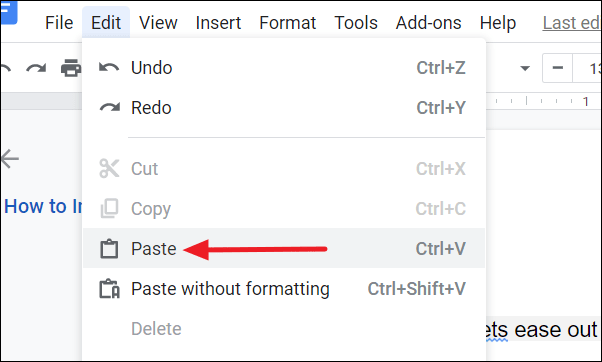Select the Cut scissors menu entry
The width and height of the screenshot is (602, 362).
(284, 169)
